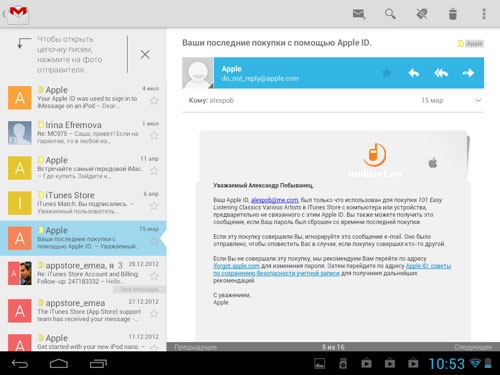Screen dimensions: 500x375
Task: Open recent apps navigation button
Action: click(98, 364)
